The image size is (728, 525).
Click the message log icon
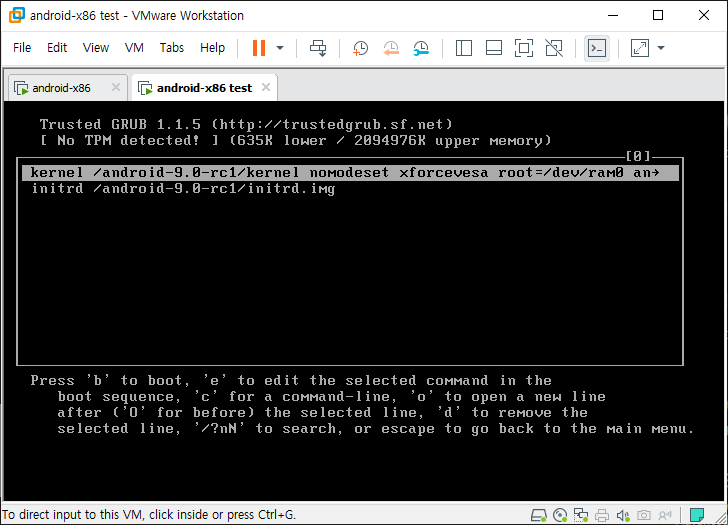tap(696, 515)
